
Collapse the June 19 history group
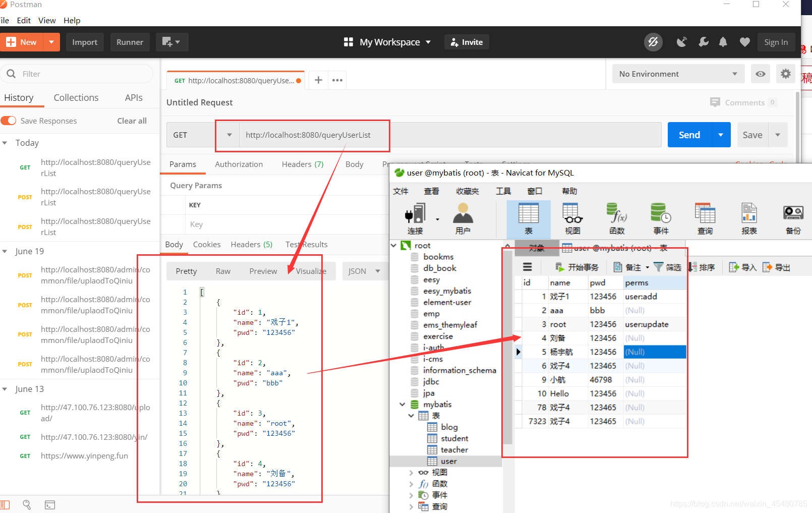point(5,252)
